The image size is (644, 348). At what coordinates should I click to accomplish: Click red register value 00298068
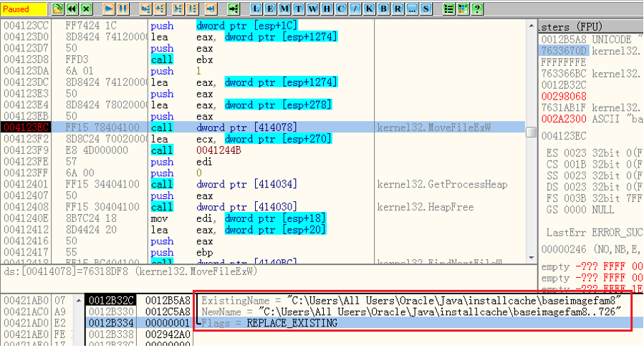tap(564, 97)
